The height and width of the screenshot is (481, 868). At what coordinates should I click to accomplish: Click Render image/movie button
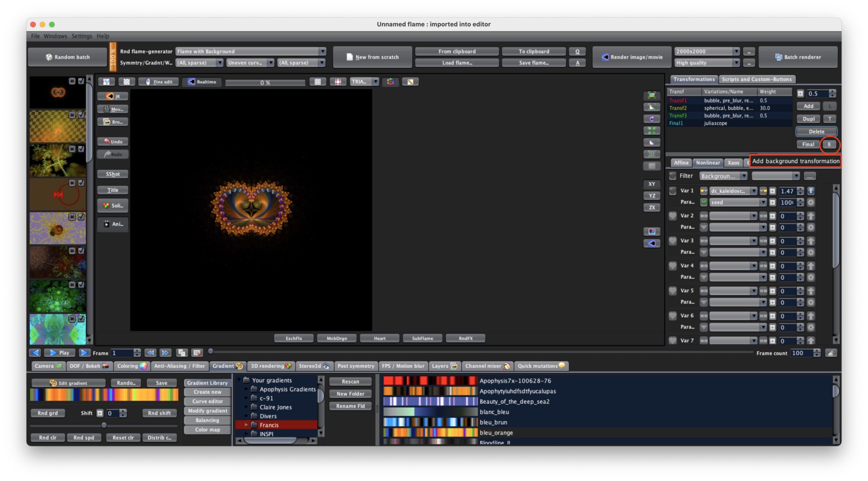[x=632, y=57]
